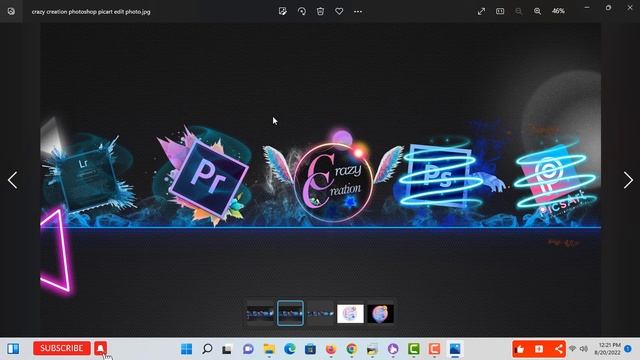Click the Photos app taskbar icon
Screen dimensions: 640x360
tap(455, 349)
